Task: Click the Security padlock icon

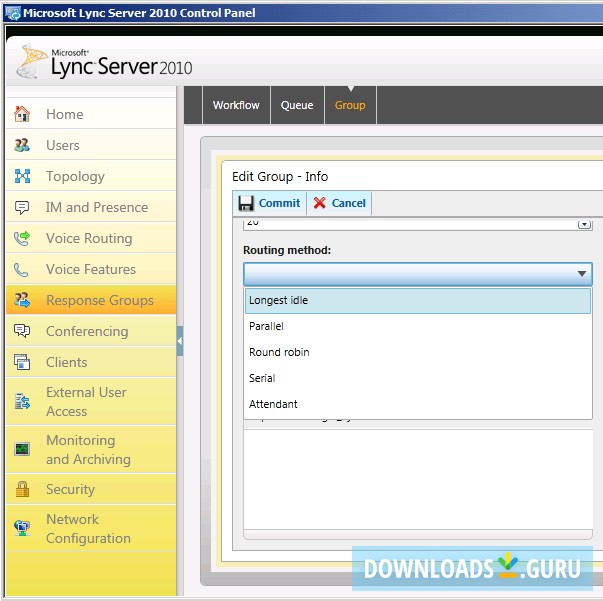Action: click(22, 489)
